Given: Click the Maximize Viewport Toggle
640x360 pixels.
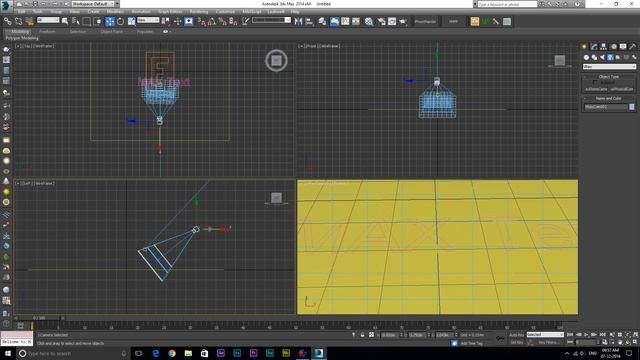Looking at the screenshot, I should tap(636, 342).
